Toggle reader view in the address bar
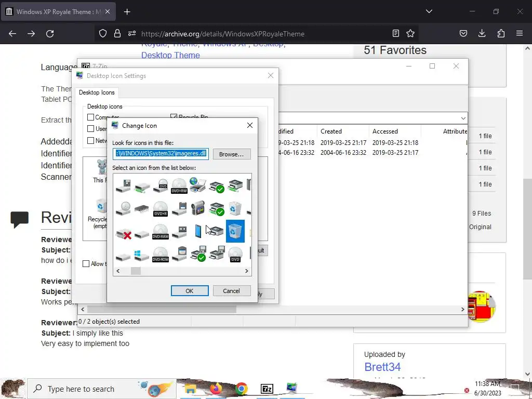Viewport: 532px width, 399px height. click(x=395, y=34)
